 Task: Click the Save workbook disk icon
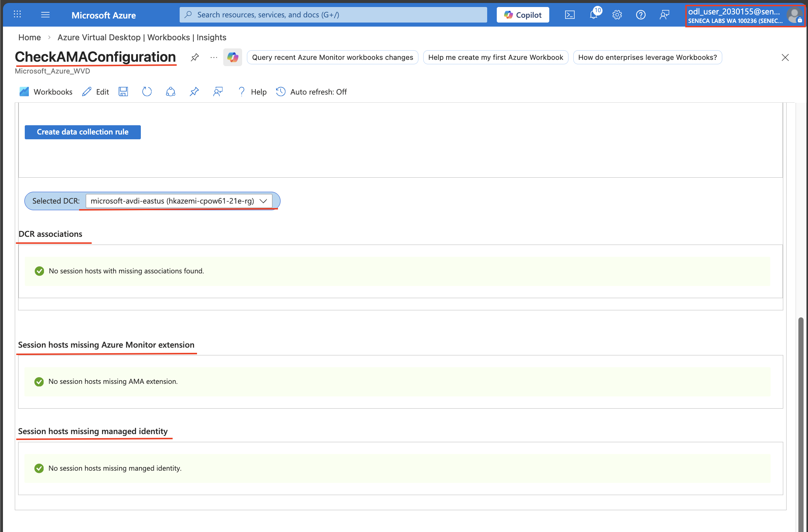[123, 92]
